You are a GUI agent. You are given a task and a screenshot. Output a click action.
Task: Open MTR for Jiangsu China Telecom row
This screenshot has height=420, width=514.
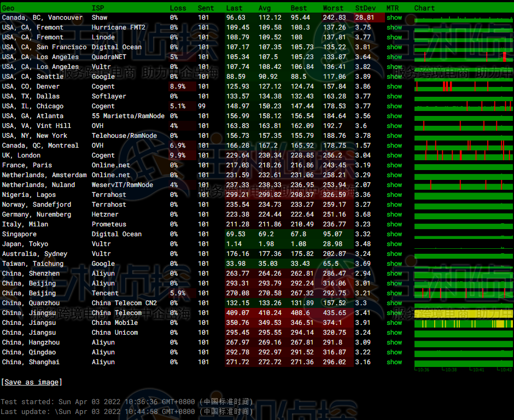(x=394, y=313)
